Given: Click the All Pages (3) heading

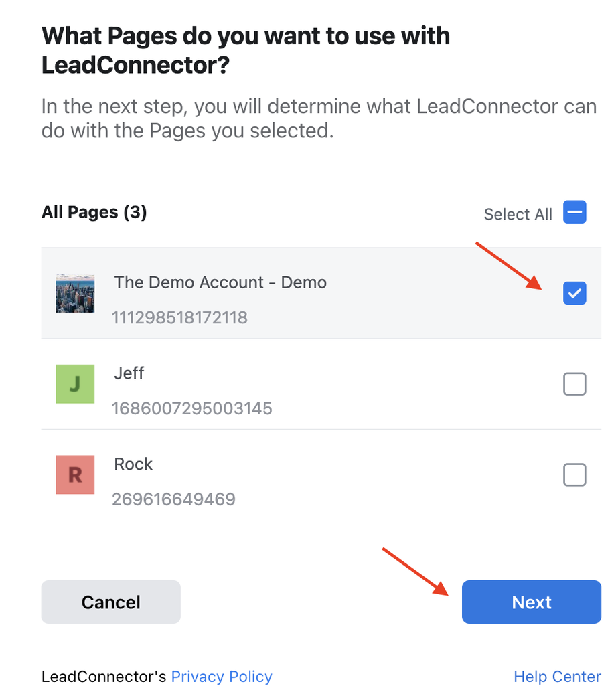Looking at the screenshot, I should (94, 213).
